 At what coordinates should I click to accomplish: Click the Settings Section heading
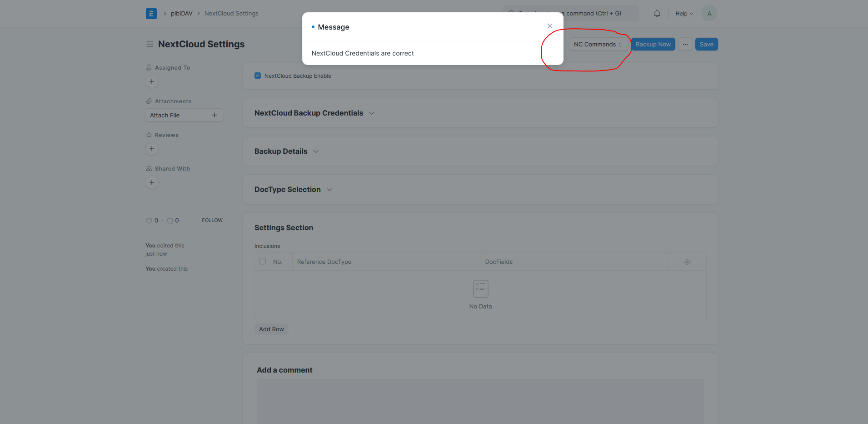point(284,227)
